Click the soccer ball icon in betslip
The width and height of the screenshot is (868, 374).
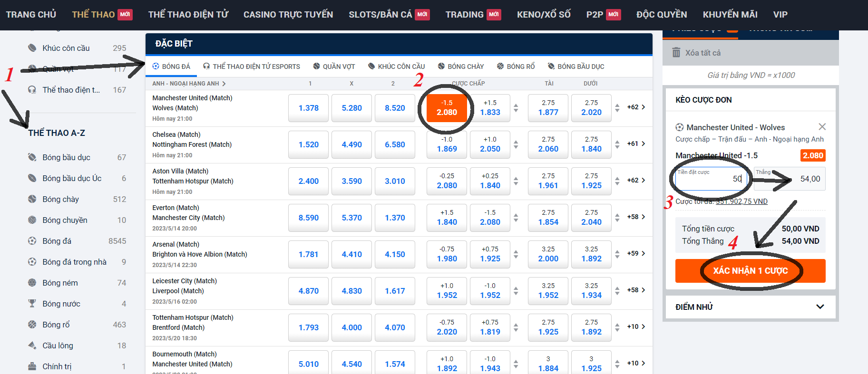pos(680,127)
